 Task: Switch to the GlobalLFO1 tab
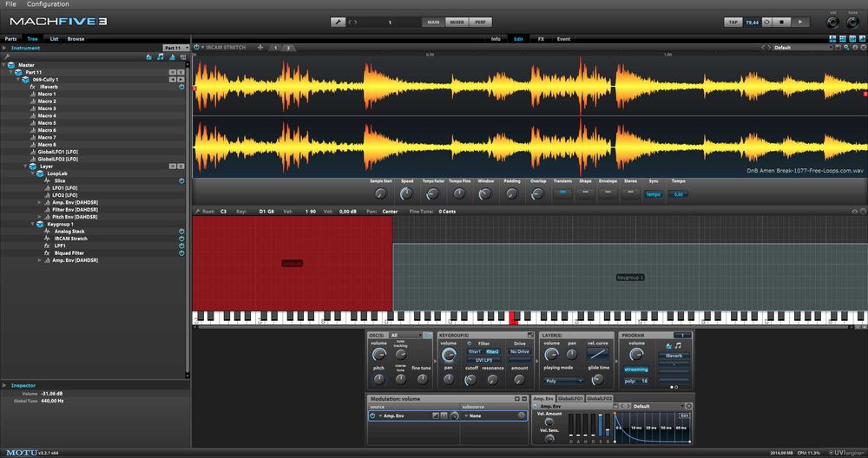pos(570,398)
